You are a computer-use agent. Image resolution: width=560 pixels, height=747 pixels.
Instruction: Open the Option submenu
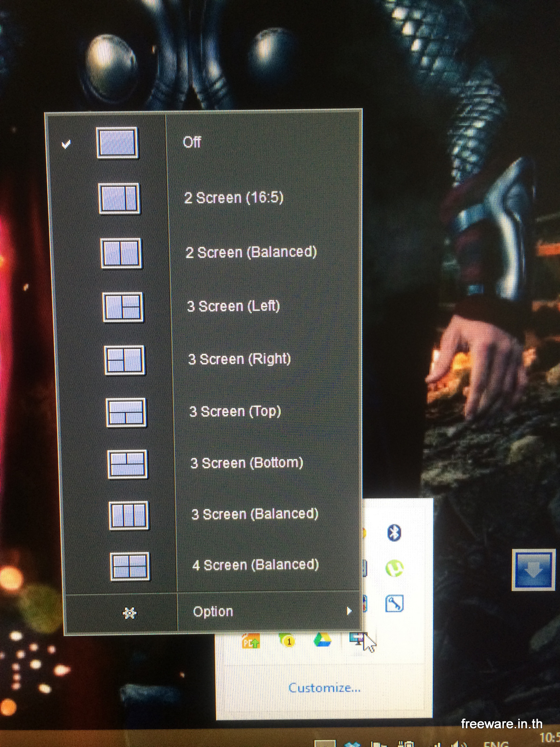(x=213, y=612)
